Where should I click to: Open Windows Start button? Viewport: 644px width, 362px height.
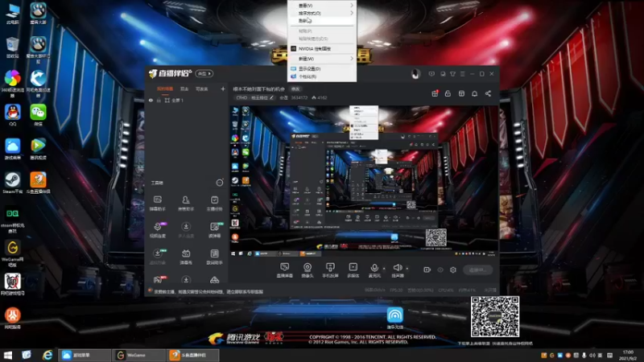click(x=7, y=355)
